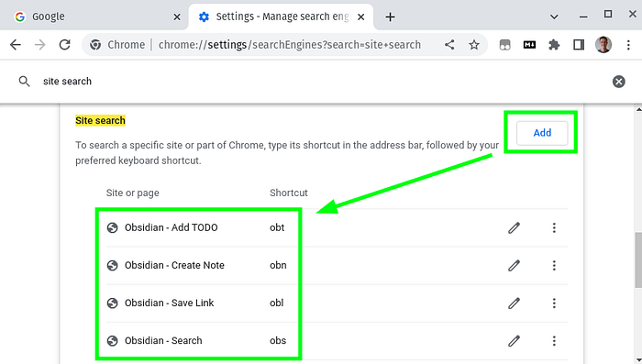Focus the address bar URL

(x=290, y=45)
